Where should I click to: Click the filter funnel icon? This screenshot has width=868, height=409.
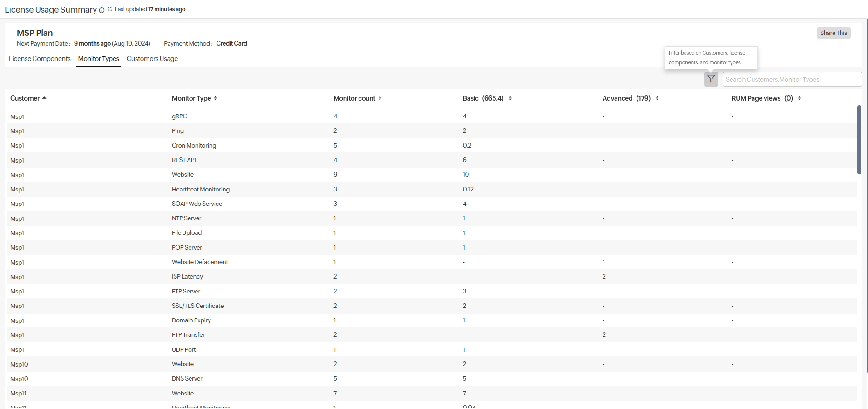(x=711, y=79)
